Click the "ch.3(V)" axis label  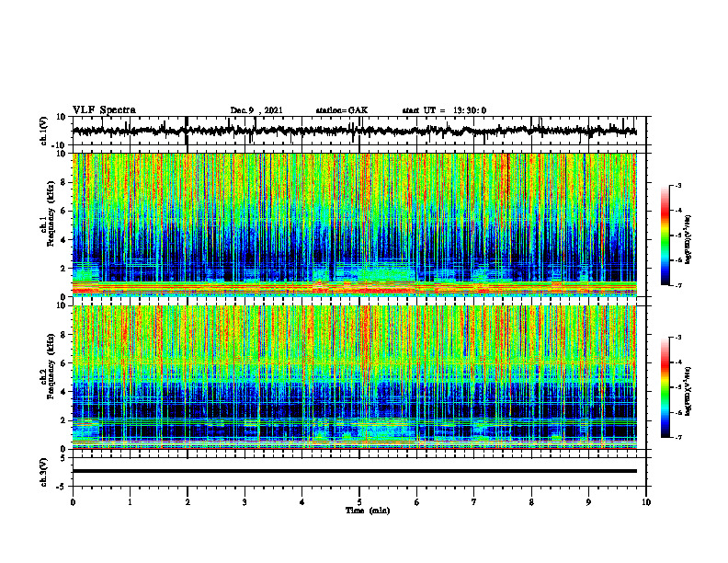(44, 472)
